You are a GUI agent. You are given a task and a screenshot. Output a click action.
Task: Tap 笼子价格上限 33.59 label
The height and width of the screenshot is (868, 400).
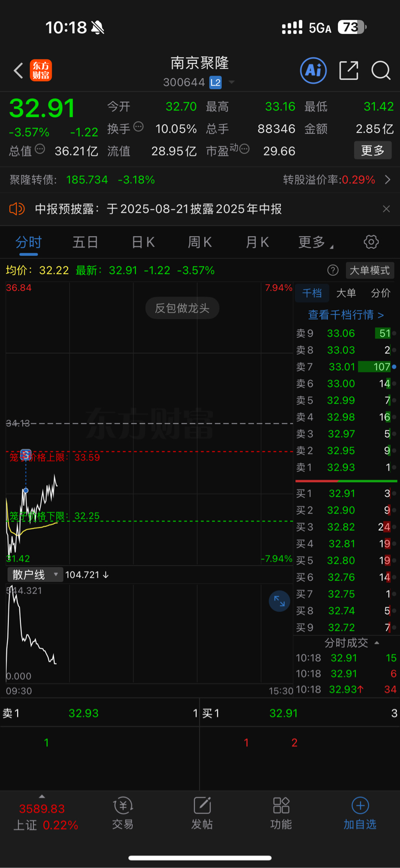pyautogui.click(x=55, y=457)
